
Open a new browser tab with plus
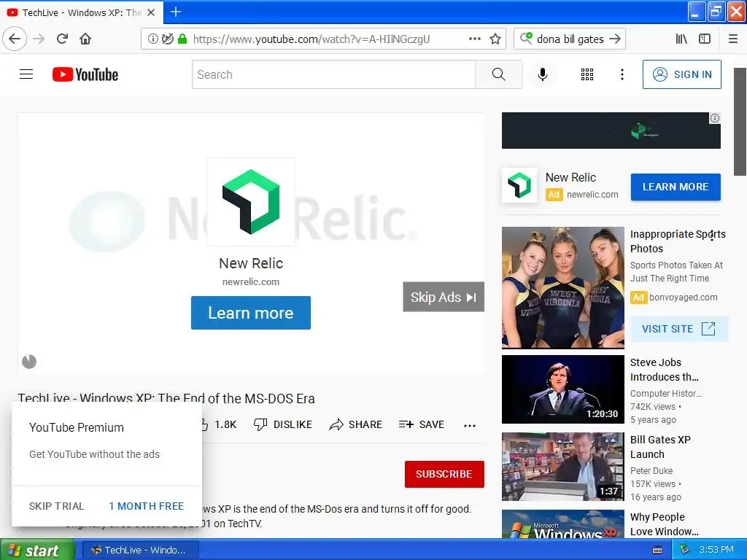176,12
